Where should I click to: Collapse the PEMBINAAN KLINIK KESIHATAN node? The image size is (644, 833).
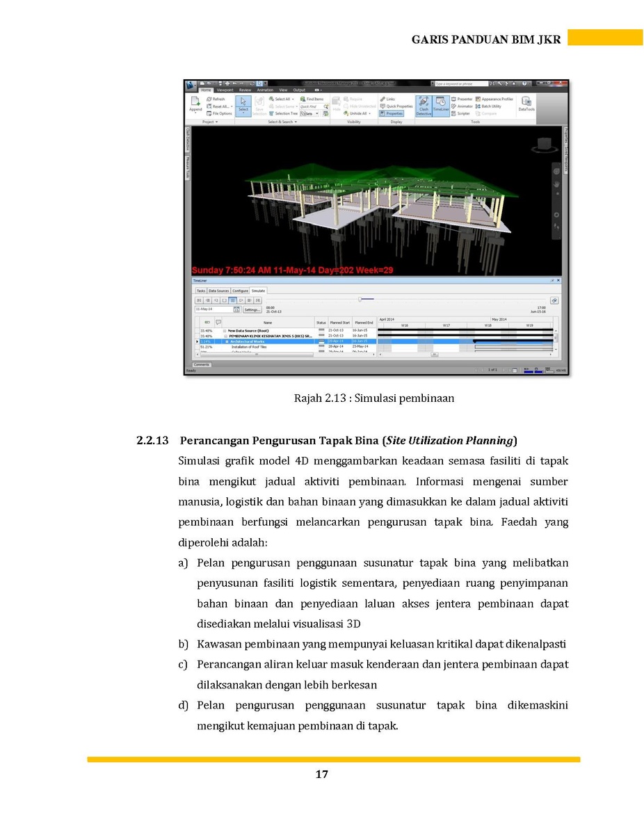coord(226,337)
